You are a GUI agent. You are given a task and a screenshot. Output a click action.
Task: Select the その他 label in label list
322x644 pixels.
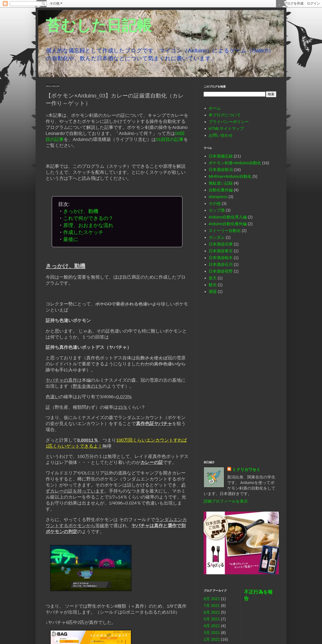214,204
